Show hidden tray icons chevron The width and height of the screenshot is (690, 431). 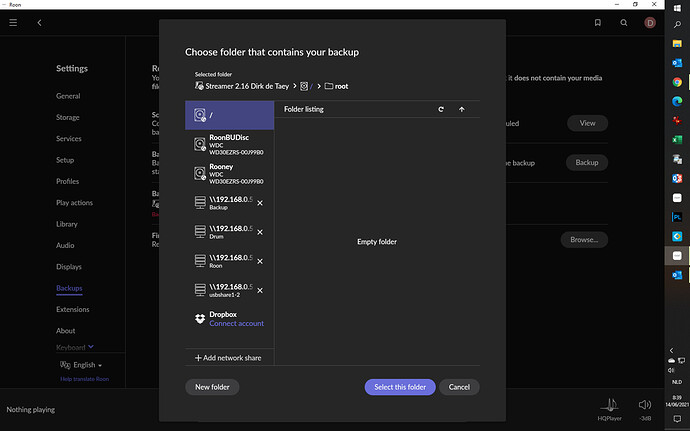click(672, 350)
